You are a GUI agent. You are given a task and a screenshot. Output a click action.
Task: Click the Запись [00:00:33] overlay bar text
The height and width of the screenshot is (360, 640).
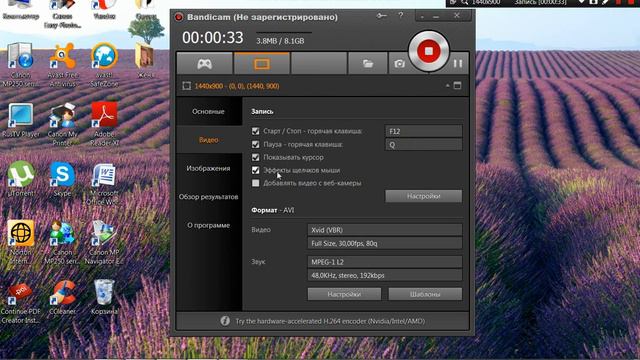pos(540,2)
